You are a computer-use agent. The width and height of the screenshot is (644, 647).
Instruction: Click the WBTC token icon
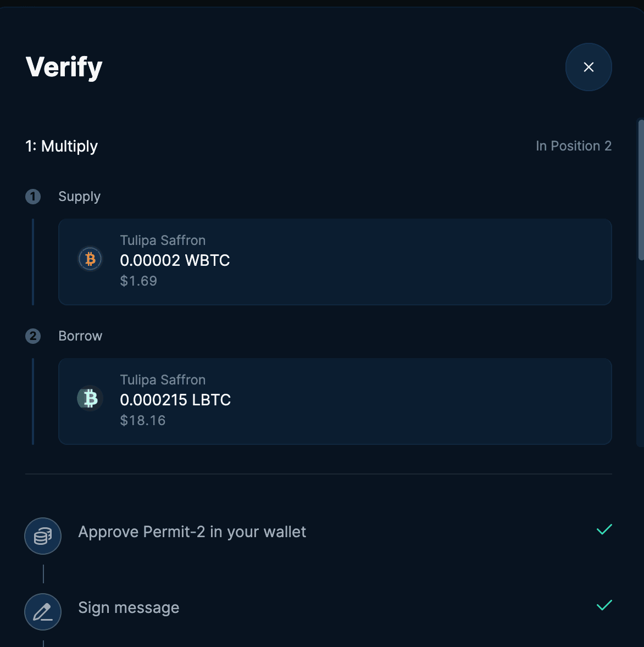pyautogui.click(x=90, y=259)
